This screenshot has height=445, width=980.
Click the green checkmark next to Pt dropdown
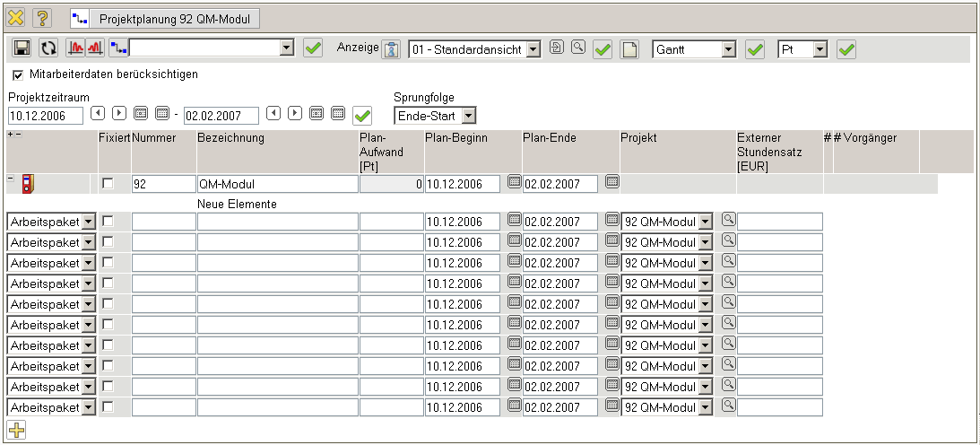tap(846, 49)
